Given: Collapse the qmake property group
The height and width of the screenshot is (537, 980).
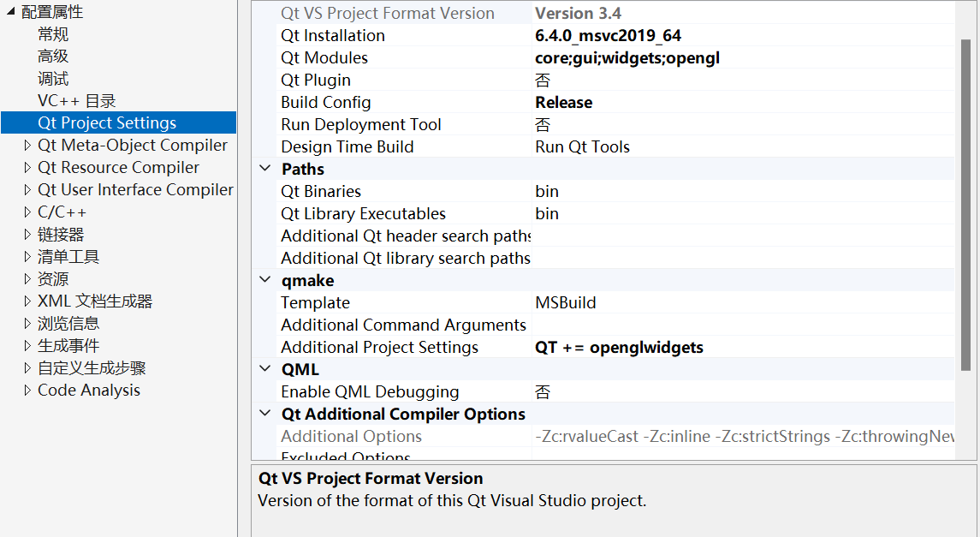Looking at the screenshot, I should [x=265, y=280].
